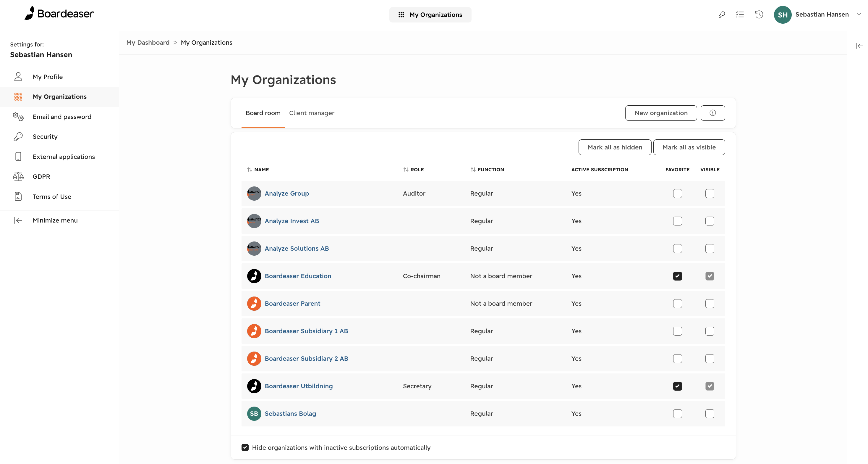Viewport: 868px width, 464px height.
Task: Switch to the Client manager tab
Action: coord(312,113)
